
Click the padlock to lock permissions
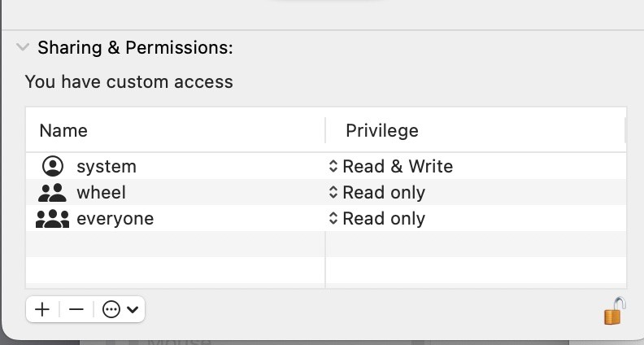[614, 311]
